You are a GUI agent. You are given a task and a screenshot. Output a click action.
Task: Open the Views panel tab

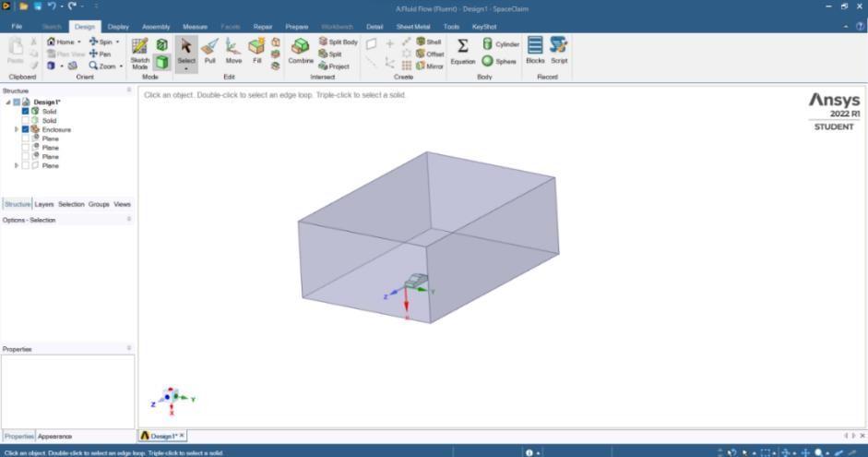coord(122,204)
